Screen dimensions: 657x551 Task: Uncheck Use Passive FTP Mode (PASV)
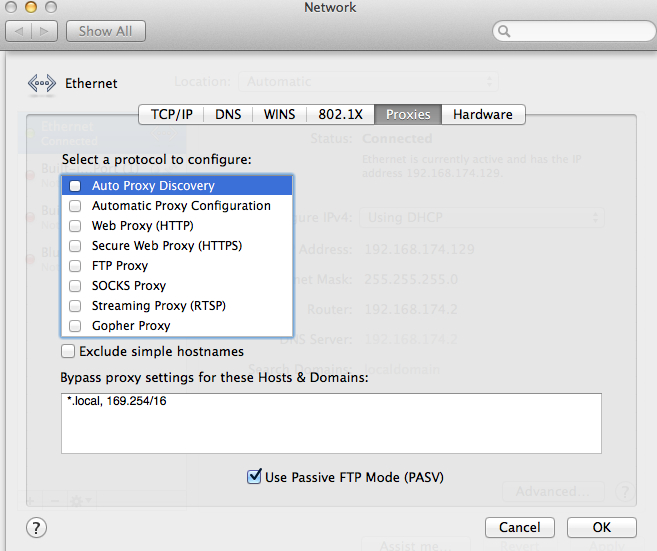254,477
